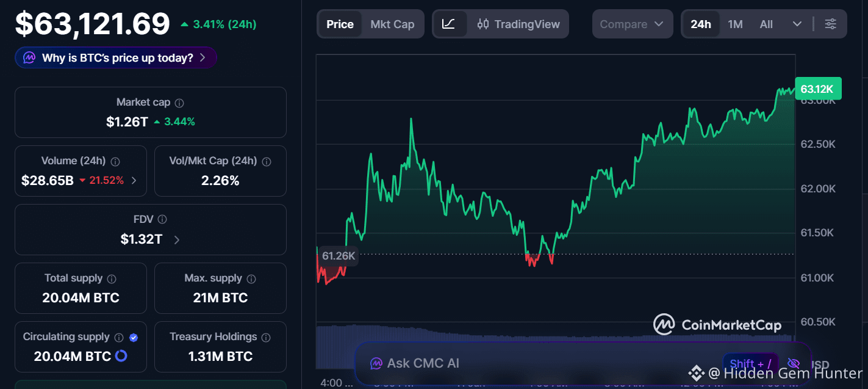The width and height of the screenshot is (868, 389).
Task: Switch chart to Mkt Cap view
Action: click(x=392, y=24)
